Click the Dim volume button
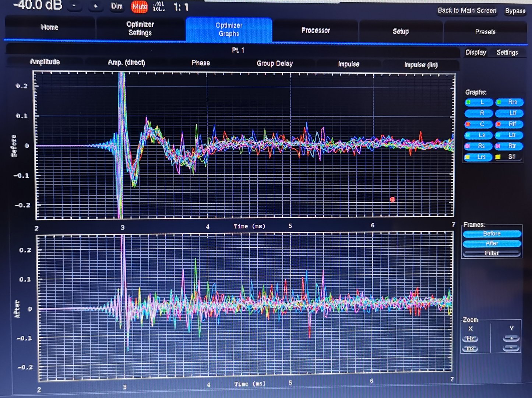The height and width of the screenshot is (398, 532). pos(117,6)
